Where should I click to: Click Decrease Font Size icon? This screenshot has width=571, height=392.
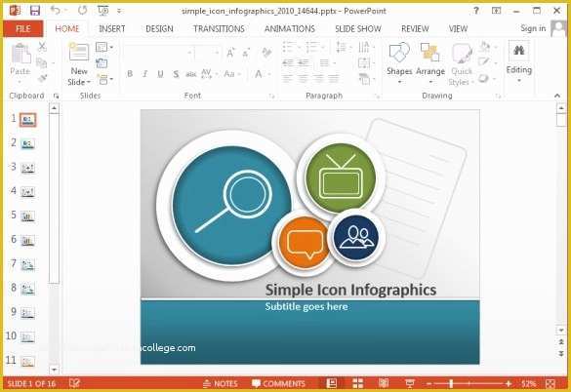pyautogui.click(x=246, y=53)
